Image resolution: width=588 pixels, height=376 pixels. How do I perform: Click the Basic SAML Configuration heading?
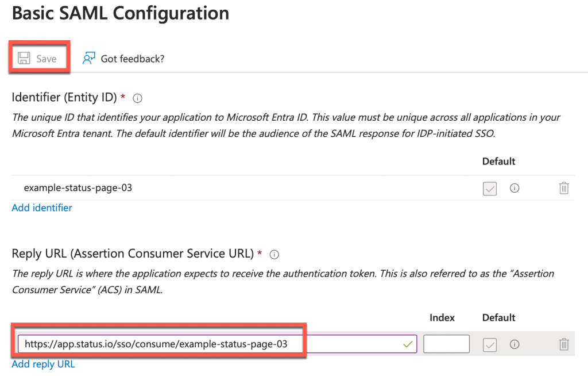120,13
